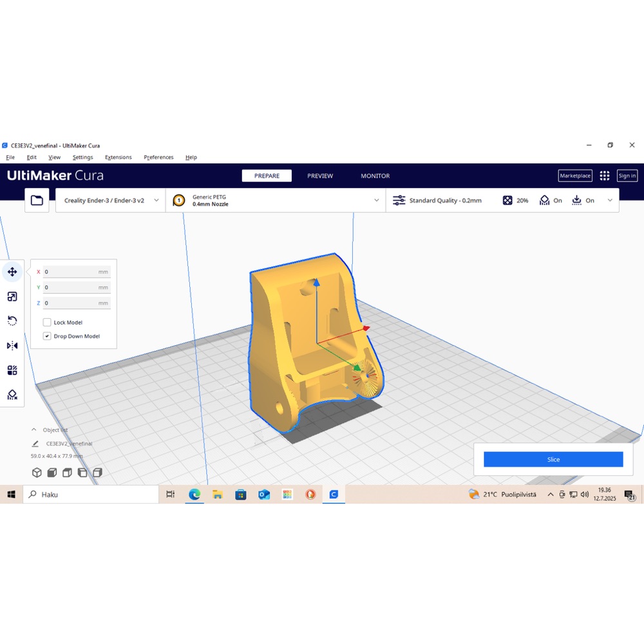Open the Help menu
The image size is (644, 644).
point(191,157)
